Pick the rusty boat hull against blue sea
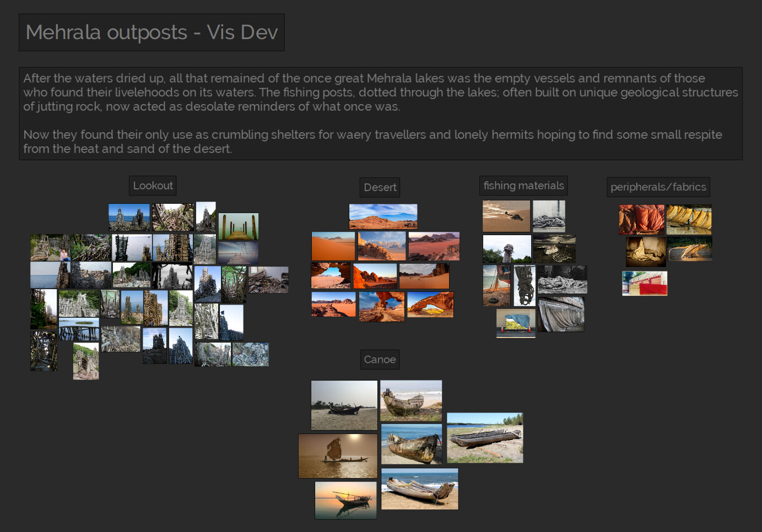 (x=412, y=444)
